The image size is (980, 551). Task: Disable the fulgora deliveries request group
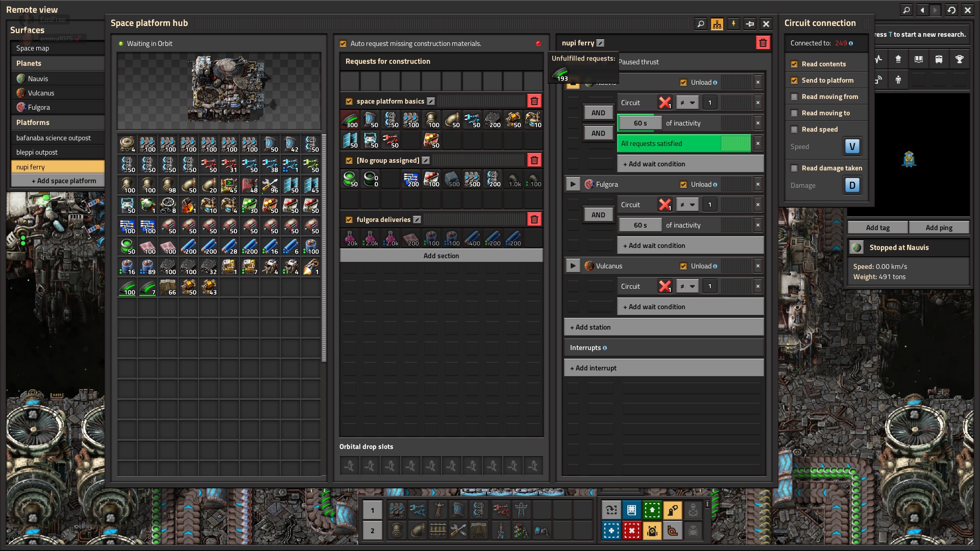pyautogui.click(x=349, y=220)
